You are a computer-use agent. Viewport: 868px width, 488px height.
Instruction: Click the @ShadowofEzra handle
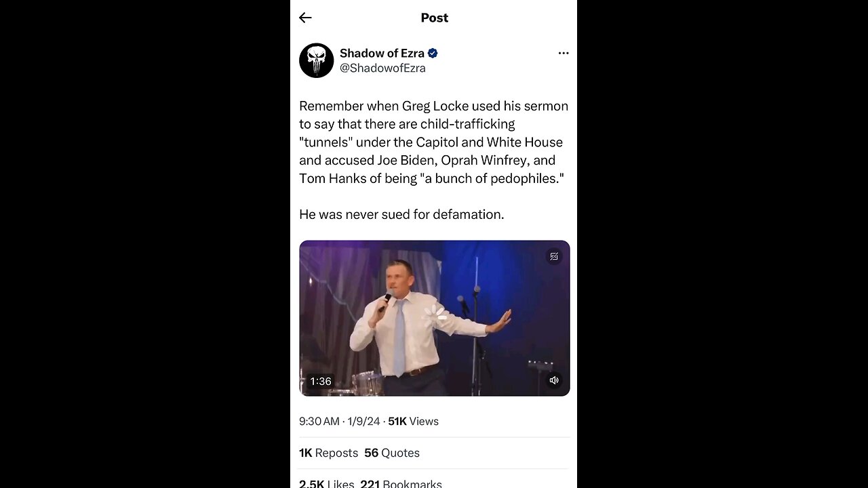[382, 68]
